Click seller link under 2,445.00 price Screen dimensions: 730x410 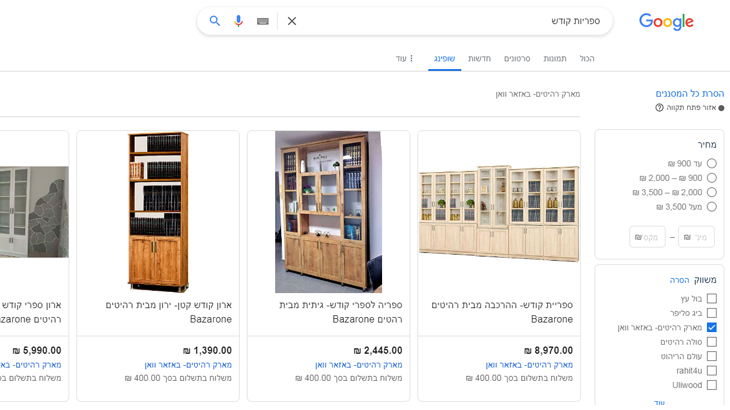[x=358, y=365]
